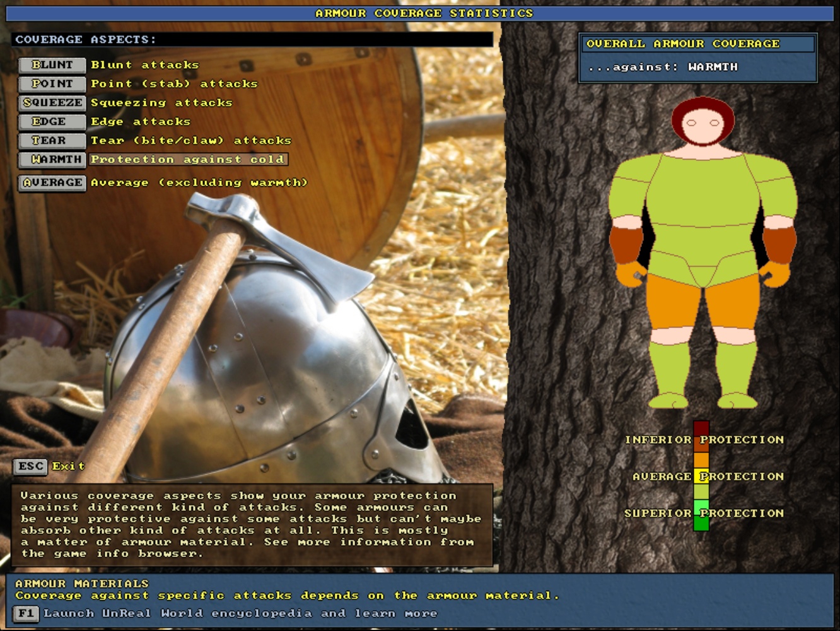Click the ESC exit key button
840x631 pixels.
pos(30,466)
